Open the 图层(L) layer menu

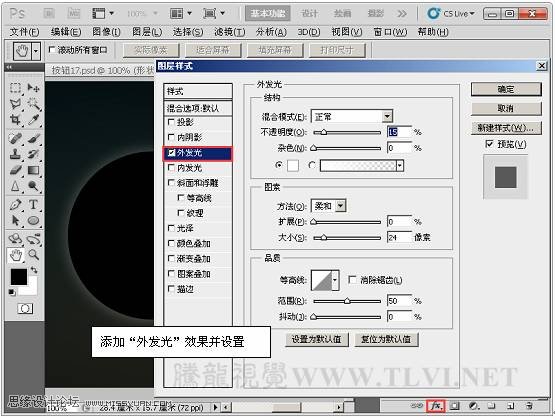[x=147, y=32]
